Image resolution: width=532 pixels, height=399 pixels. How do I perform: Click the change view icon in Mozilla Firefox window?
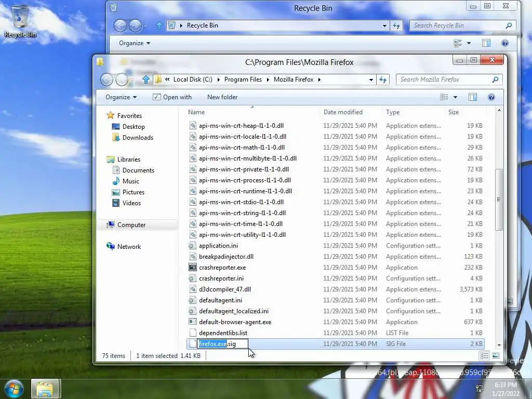[444, 97]
